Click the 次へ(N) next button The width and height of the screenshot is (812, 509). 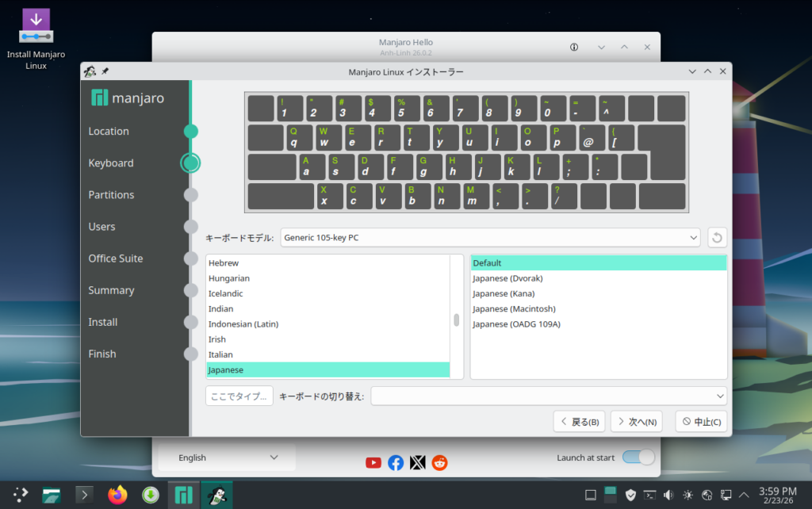point(636,422)
